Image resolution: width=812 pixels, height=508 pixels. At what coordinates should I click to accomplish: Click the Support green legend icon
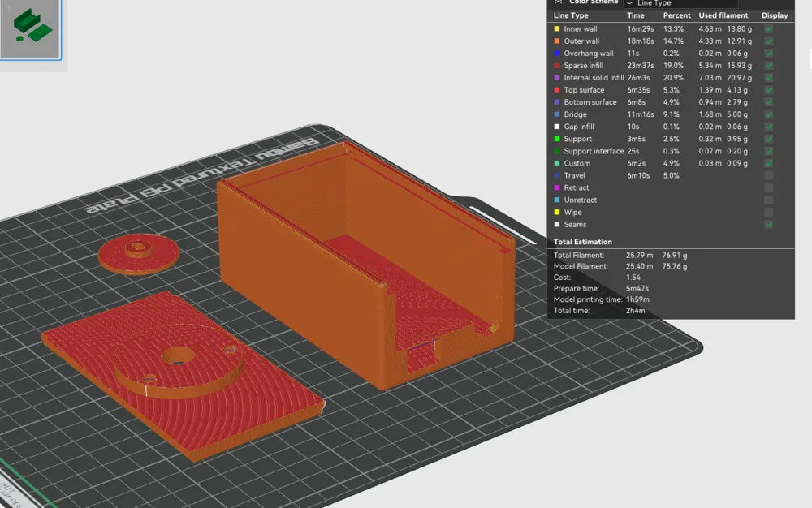point(558,139)
